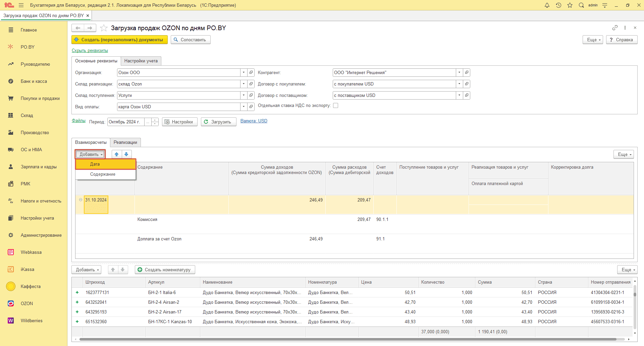Go forward with the right arrow
This screenshot has width=644, height=346.
coord(90,28)
